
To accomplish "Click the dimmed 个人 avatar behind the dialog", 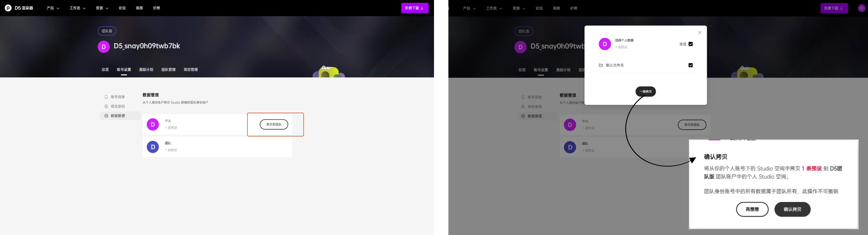I will pos(570,125).
